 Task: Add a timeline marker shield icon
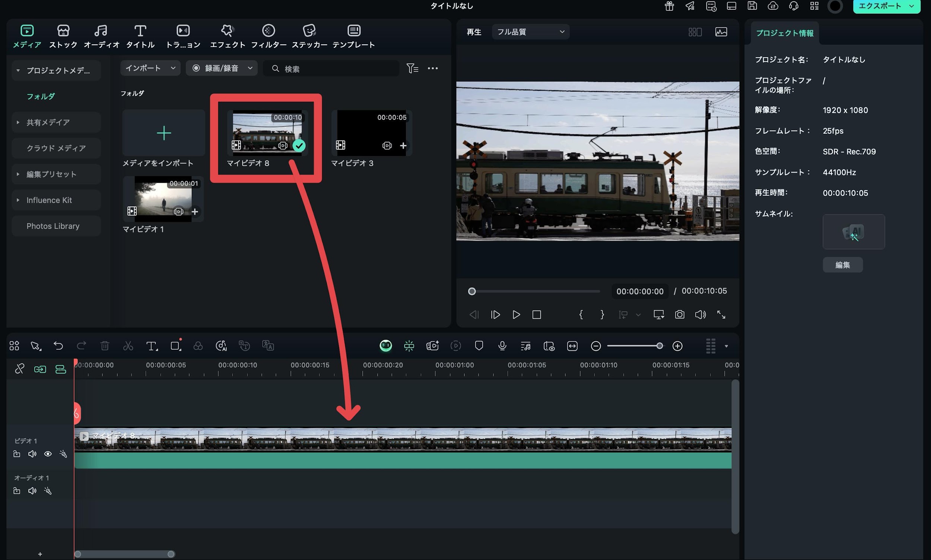(x=479, y=346)
